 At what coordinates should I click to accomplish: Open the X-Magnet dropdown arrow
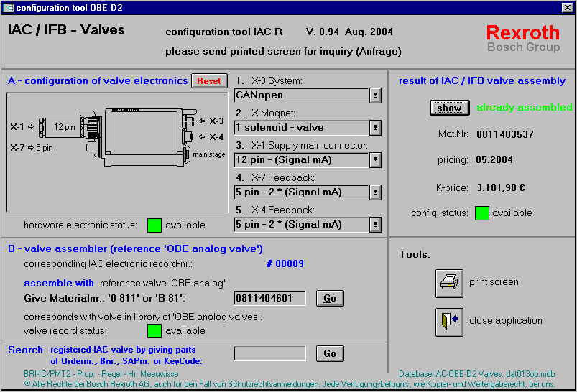375,128
